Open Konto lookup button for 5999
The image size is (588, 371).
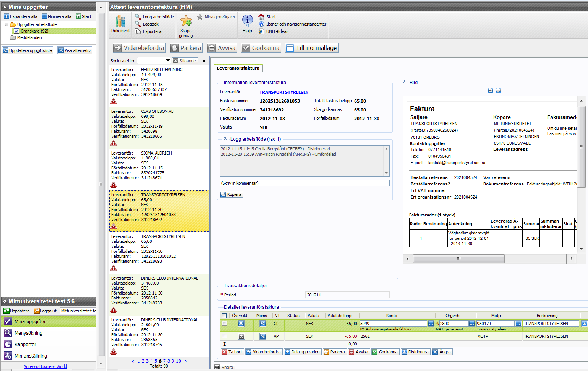point(431,324)
